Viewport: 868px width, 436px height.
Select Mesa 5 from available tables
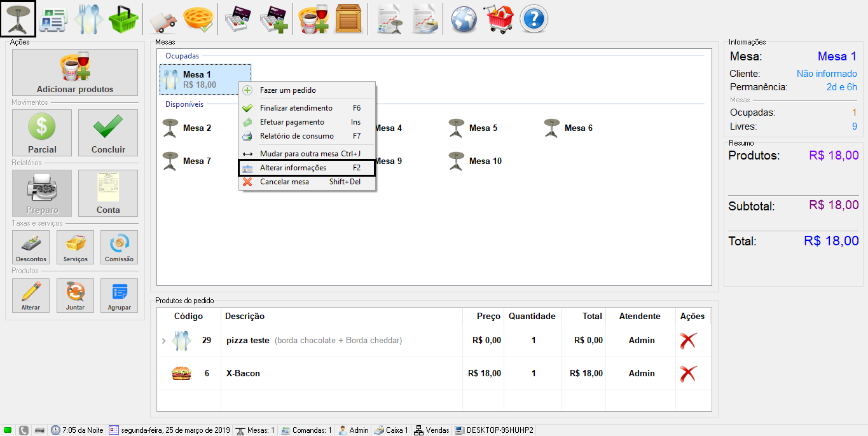pyautogui.click(x=474, y=128)
